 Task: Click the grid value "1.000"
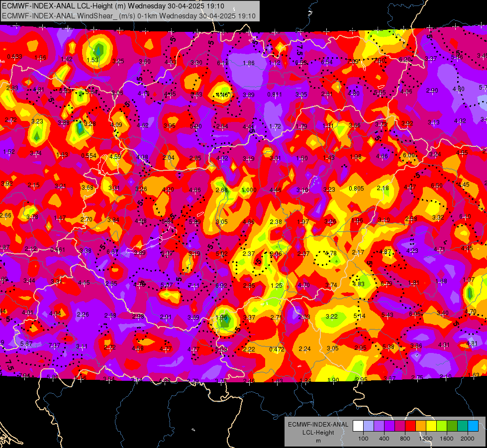pyautogui.click(x=249, y=190)
